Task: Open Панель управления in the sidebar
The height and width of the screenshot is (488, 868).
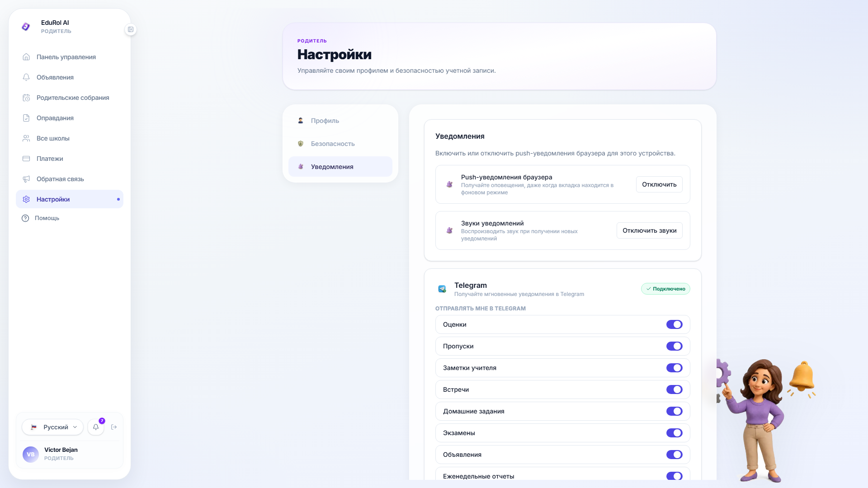Action: [70, 57]
